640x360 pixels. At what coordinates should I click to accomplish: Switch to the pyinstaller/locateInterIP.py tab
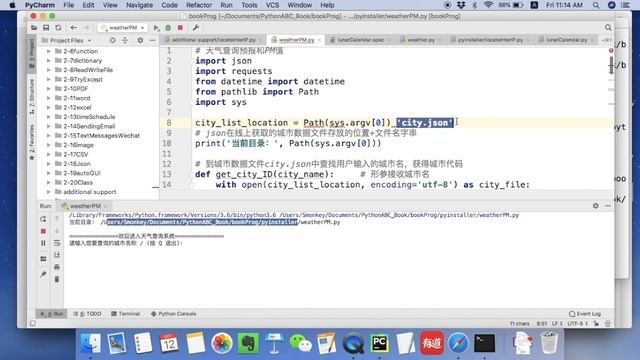click(x=489, y=40)
